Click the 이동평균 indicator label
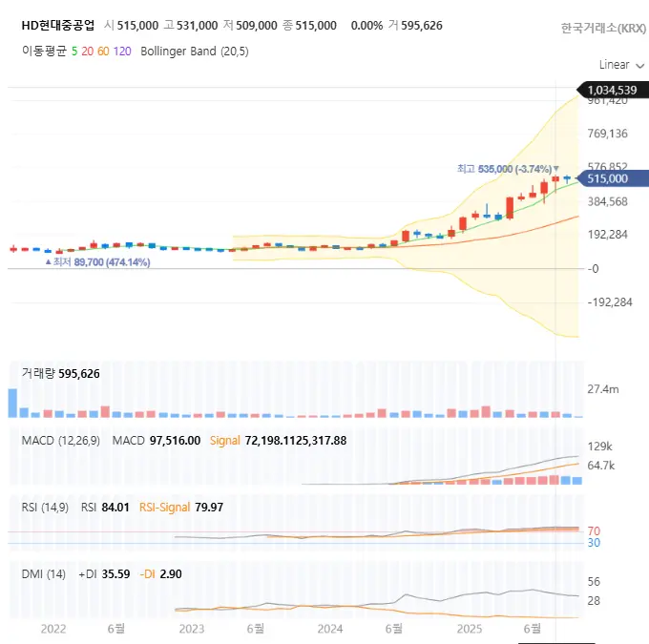Screen dimensions: 649x644 [x=44, y=52]
